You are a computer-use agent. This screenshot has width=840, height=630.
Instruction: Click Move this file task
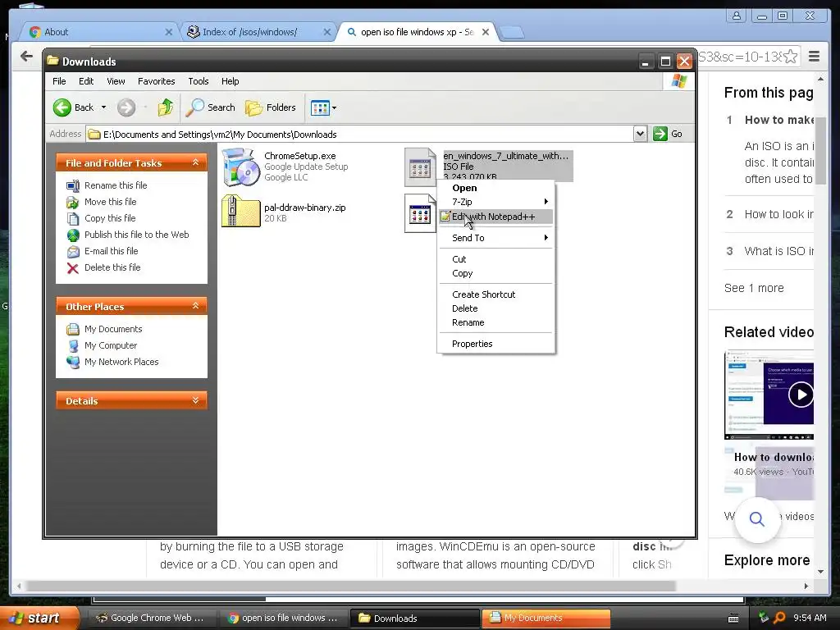coord(111,202)
